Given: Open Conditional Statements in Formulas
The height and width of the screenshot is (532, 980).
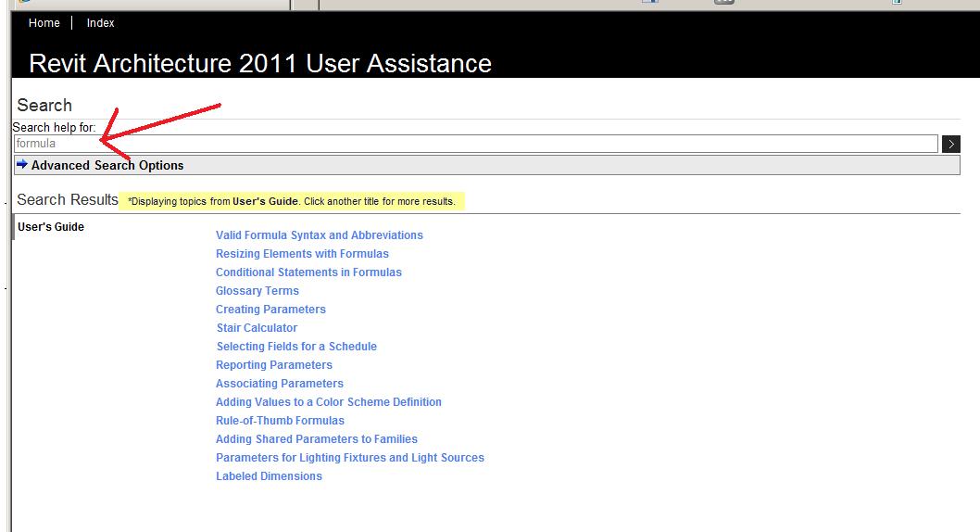Looking at the screenshot, I should [308, 272].
